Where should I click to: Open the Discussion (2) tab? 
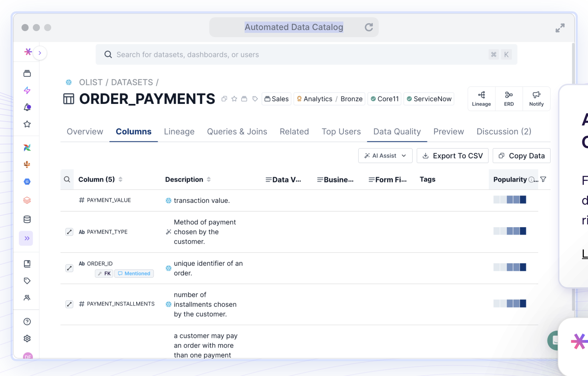click(x=504, y=131)
